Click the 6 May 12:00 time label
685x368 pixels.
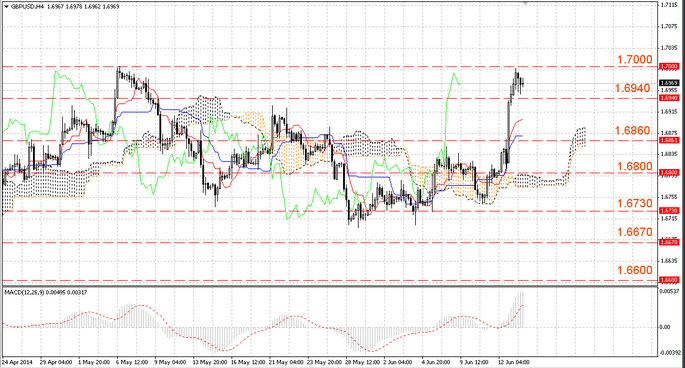pos(132,362)
